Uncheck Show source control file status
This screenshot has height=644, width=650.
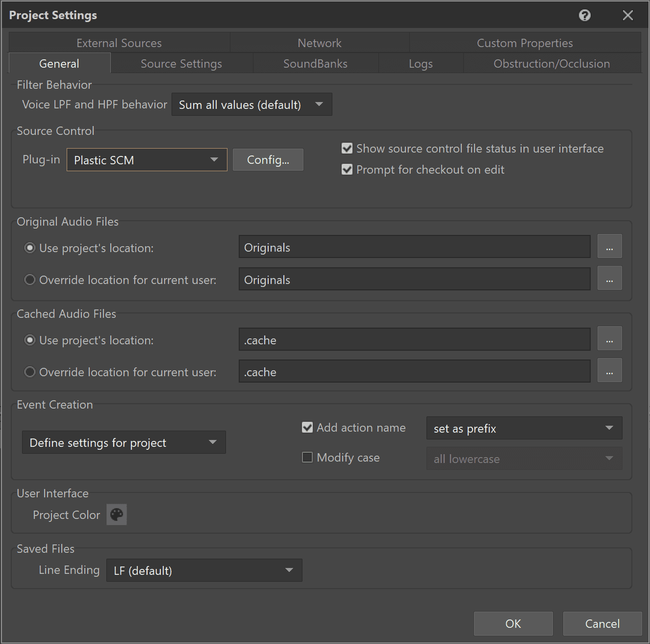347,149
